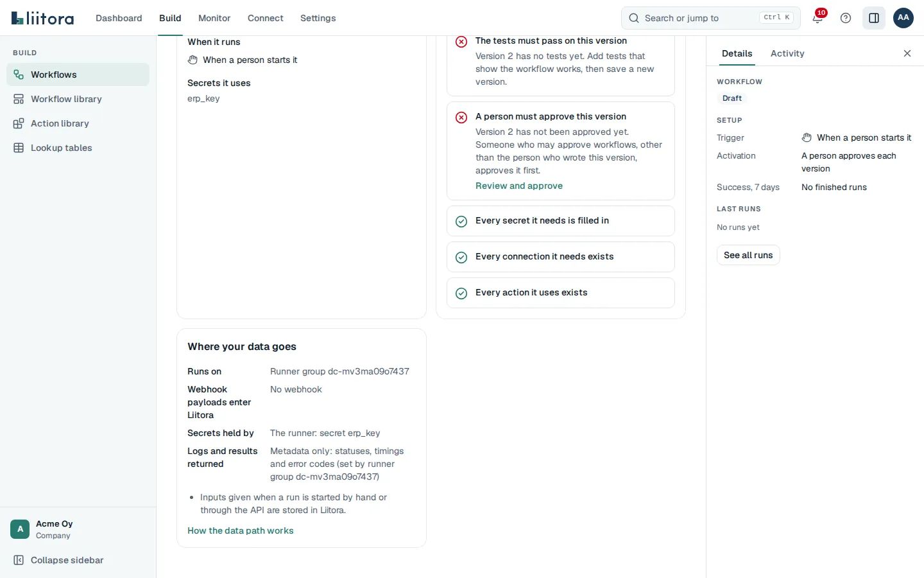Toggle the side panel layout icon
This screenshot has width=924, height=578.
(x=874, y=18)
